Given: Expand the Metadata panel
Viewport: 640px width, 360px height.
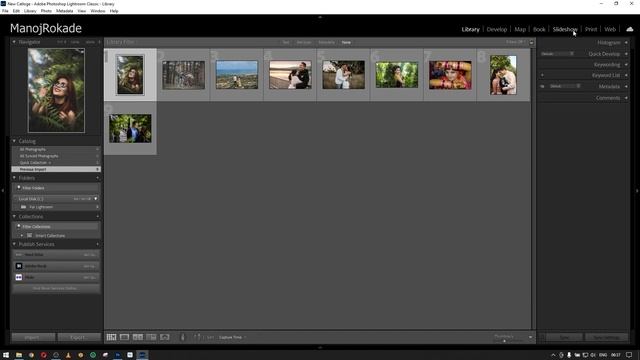Looking at the screenshot, I should click(x=626, y=87).
